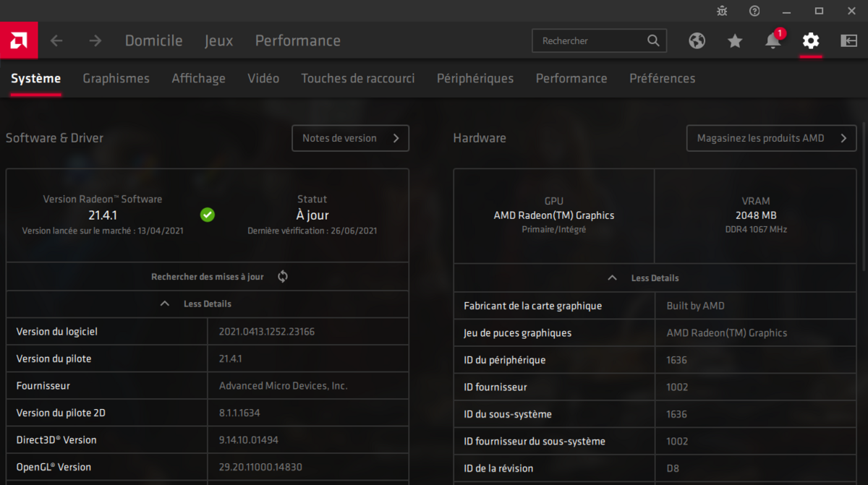Click Rechercher des mises à jour
Image resolution: width=868 pixels, height=485 pixels.
coord(208,277)
